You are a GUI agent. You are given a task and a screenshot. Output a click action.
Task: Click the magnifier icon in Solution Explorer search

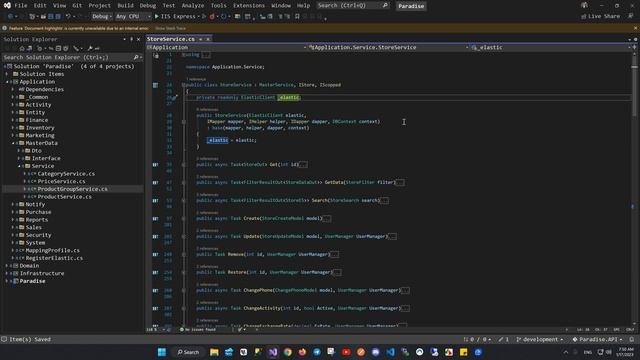tap(136, 58)
